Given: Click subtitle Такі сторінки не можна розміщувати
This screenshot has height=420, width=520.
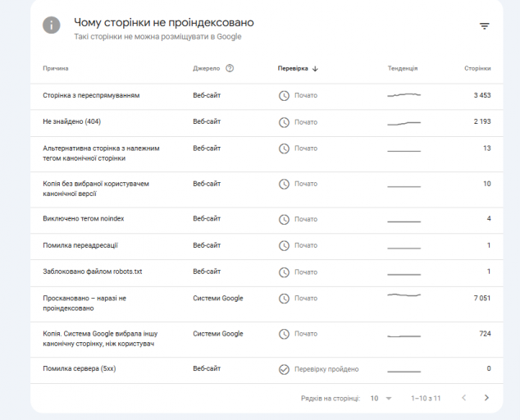Looking at the screenshot, I should pyautogui.click(x=157, y=36).
